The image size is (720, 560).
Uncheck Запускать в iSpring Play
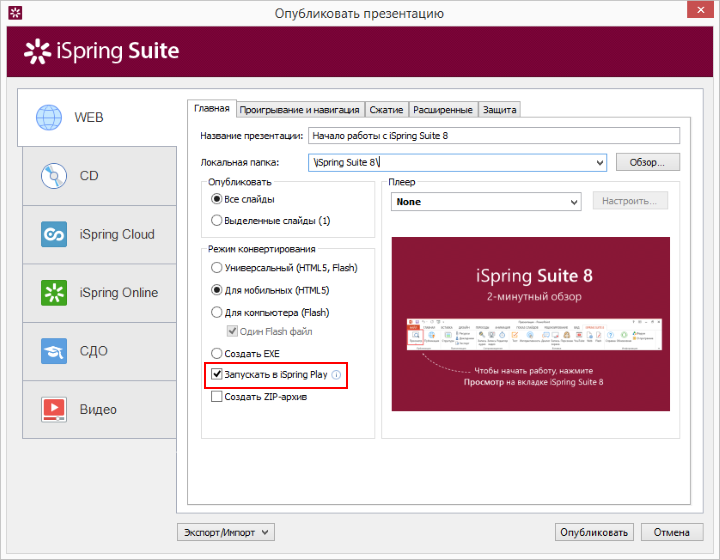(217, 374)
